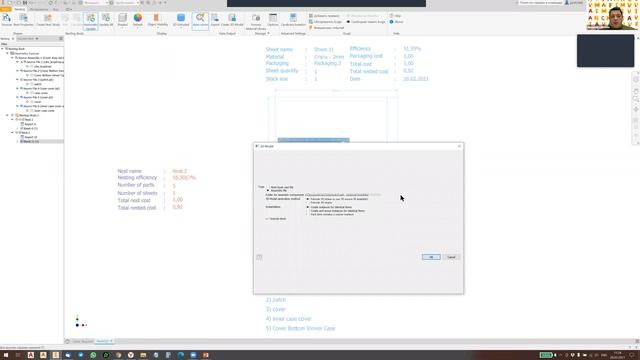640x360 pixels.
Task: Collapse the Source Assembly 1 node
Action: [12, 58]
